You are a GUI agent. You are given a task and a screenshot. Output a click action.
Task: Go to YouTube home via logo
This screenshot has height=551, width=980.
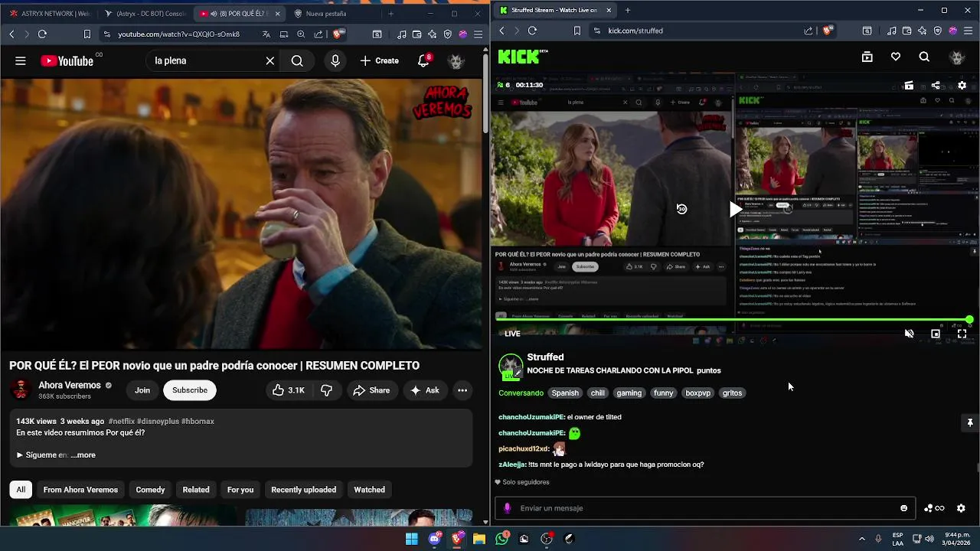(x=67, y=60)
